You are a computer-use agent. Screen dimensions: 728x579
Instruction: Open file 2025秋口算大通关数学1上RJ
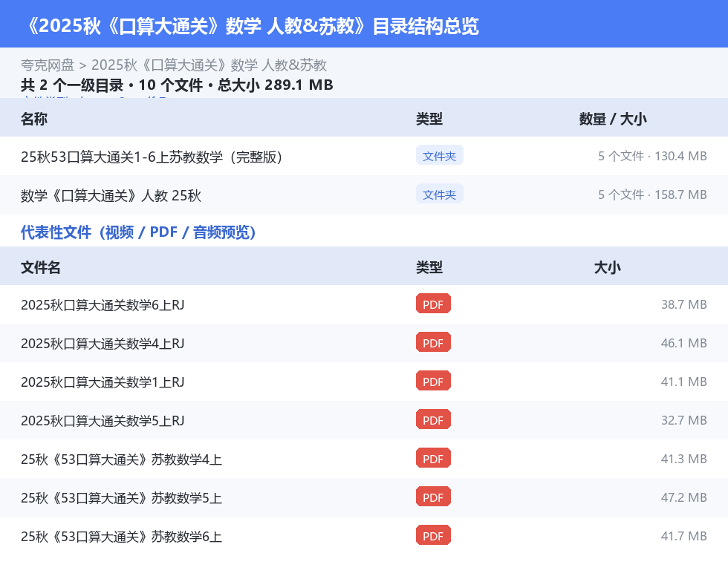coord(103,382)
